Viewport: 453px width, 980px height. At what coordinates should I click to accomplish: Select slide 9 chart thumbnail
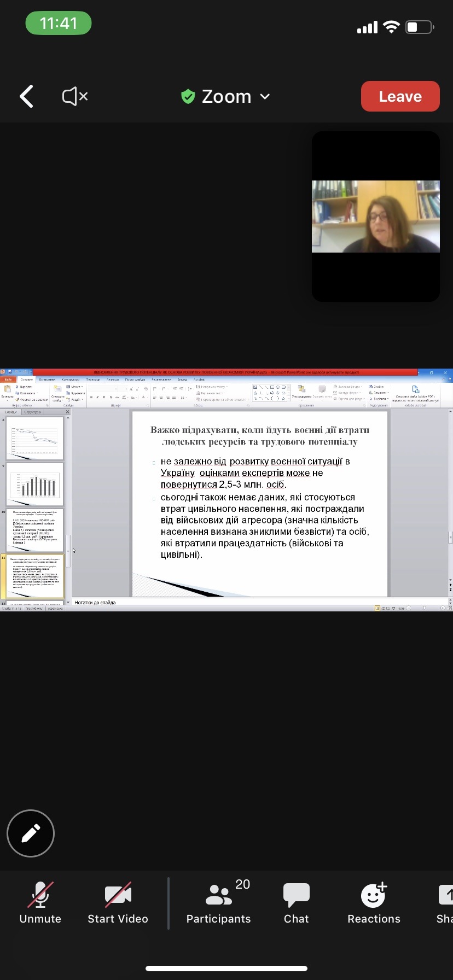[35, 484]
